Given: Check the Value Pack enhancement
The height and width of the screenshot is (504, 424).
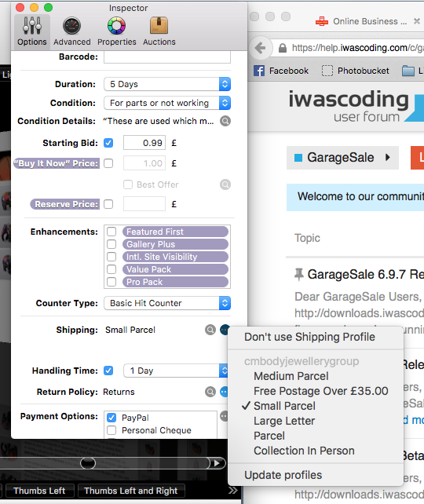Looking at the screenshot, I should pyautogui.click(x=111, y=269).
